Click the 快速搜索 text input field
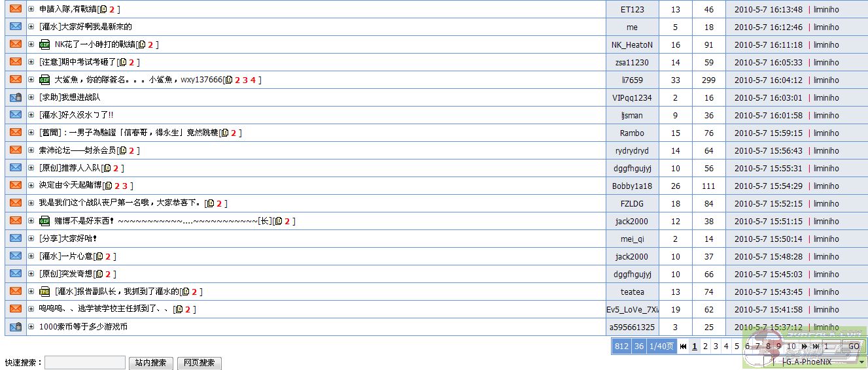This screenshot has width=868, height=370. pyautogui.click(x=84, y=363)
